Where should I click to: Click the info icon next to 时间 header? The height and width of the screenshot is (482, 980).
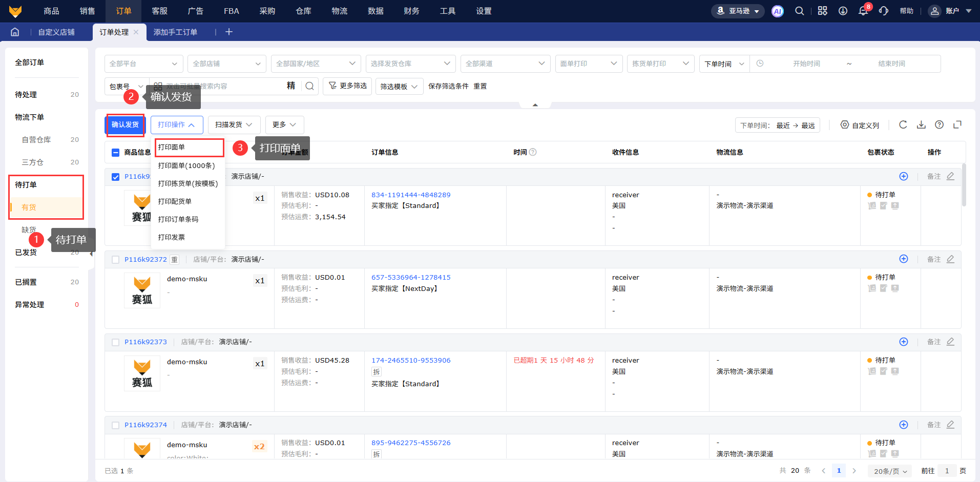(x=533, y=152)
